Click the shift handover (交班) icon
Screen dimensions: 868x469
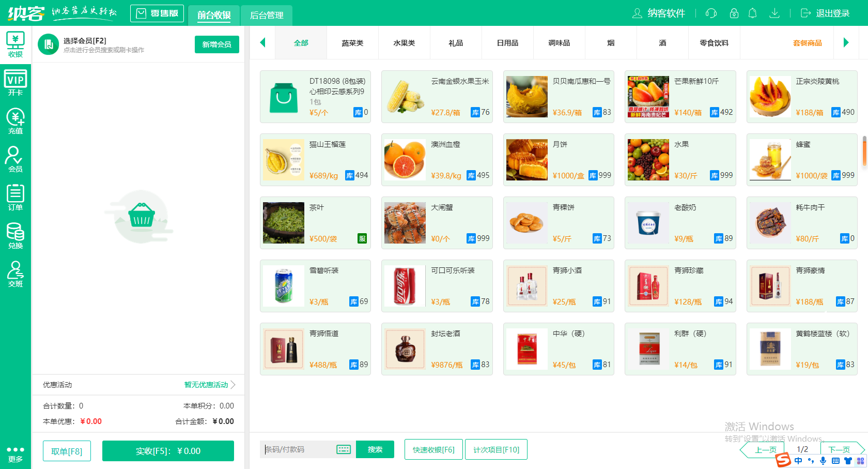[x=16, y=274]
